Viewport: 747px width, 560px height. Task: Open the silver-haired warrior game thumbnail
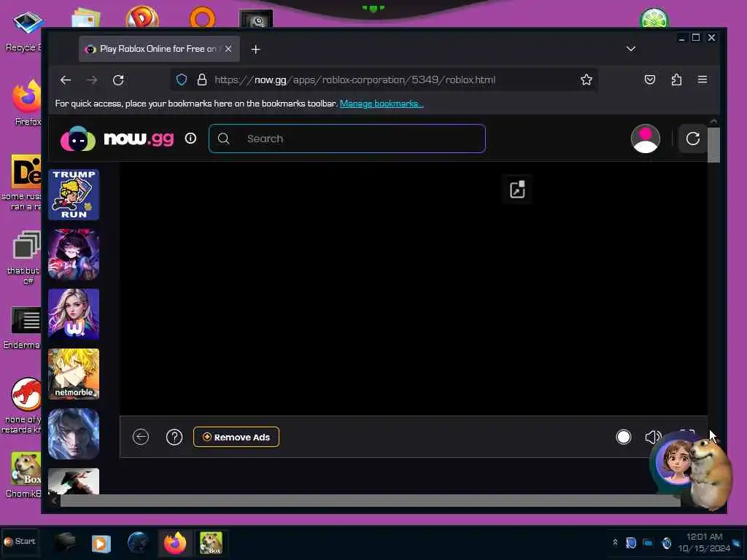(x=74, y=434)
